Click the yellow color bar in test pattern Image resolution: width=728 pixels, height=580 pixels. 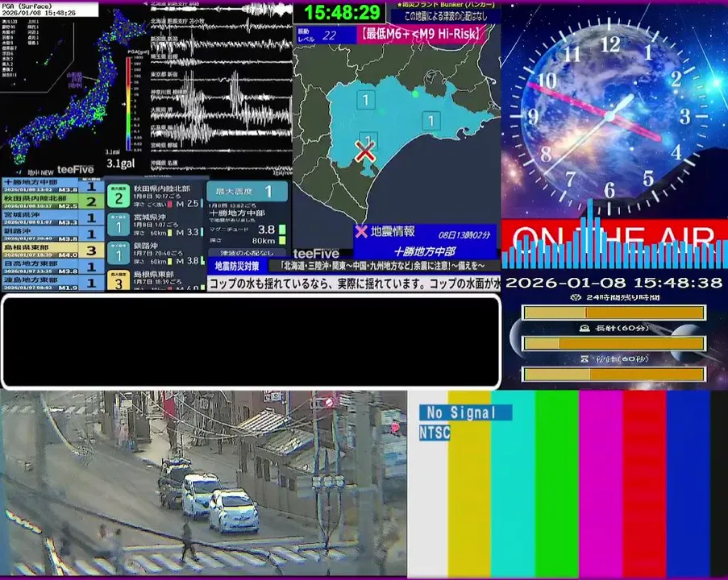pos(469,483)
